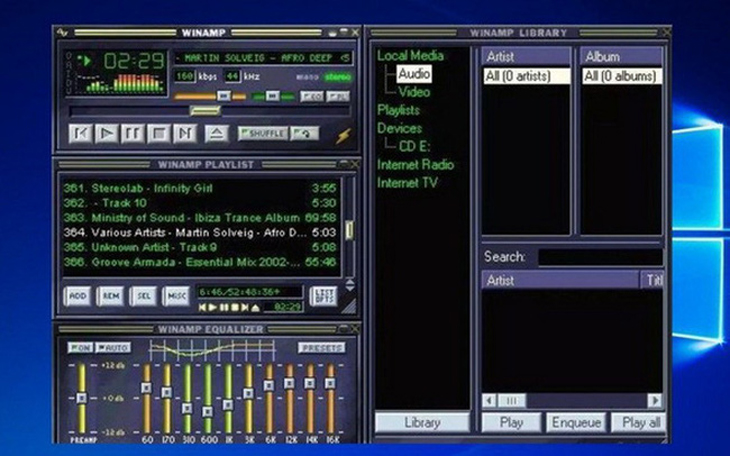Click the Album column header
Screen dimensions: 730x456
tap(622, 56)
